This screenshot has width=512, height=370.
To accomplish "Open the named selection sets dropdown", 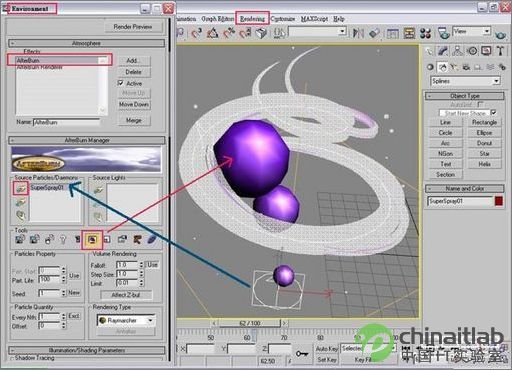I will pos(317,32).
